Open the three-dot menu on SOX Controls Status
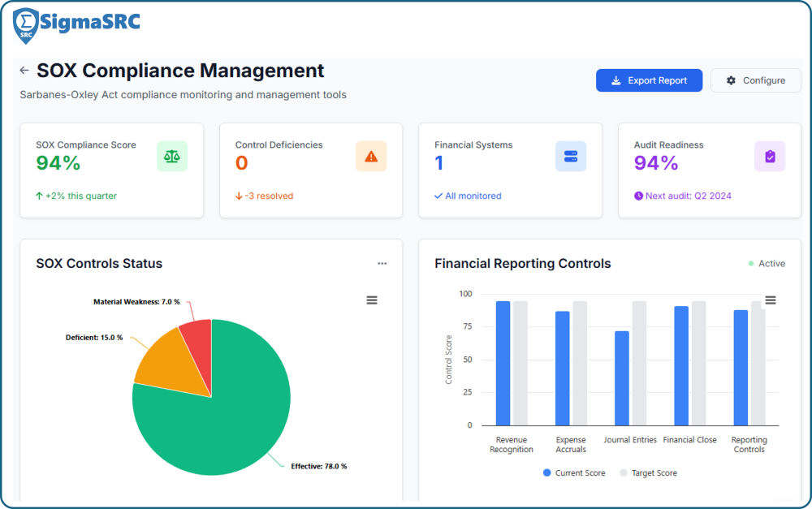812x509 pixels. coord(382,264)
